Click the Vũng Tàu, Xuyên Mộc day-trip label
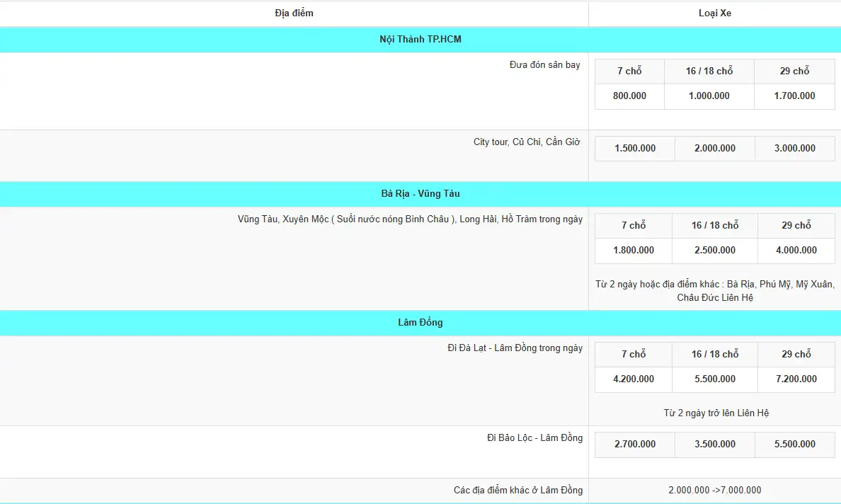 411,219
